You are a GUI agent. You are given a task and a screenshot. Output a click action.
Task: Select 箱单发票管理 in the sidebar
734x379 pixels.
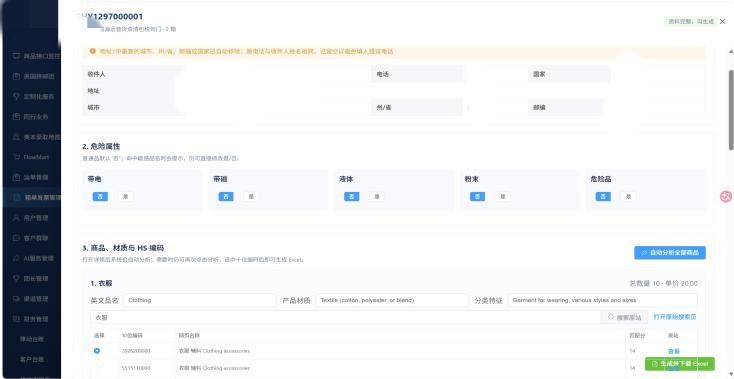[31, 197]
